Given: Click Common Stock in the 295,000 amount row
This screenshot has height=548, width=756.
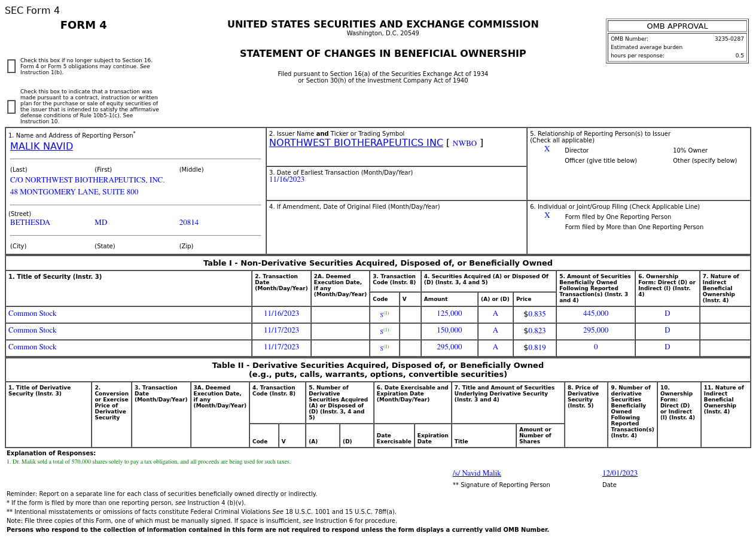Looking at the screenshot, I should 32,347.
